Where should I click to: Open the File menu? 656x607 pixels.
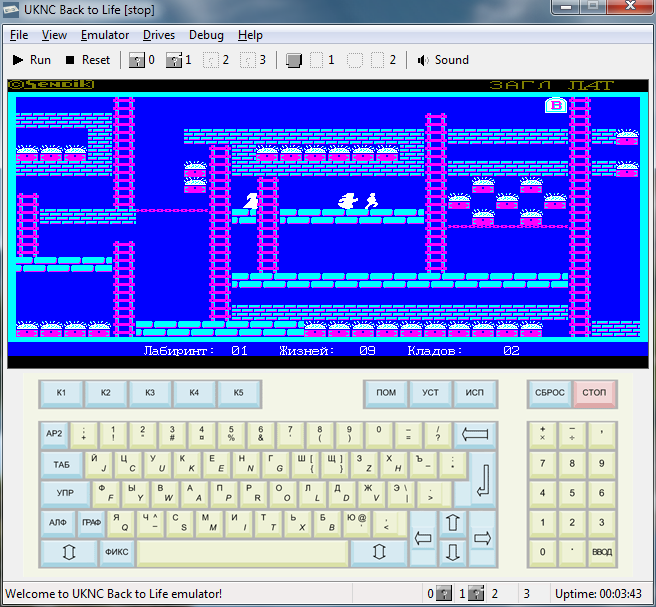point(19,35)
